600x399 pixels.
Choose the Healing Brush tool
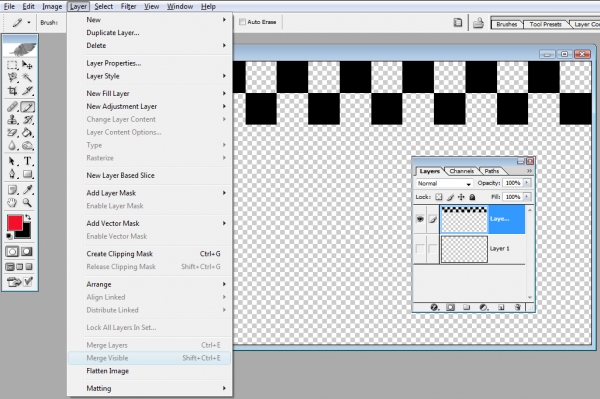click(x=12, y=107)
